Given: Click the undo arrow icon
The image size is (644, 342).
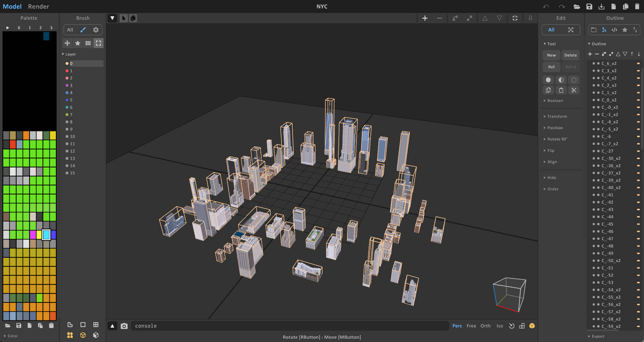Looking at the screenshot, I should (x=546, y=6).
